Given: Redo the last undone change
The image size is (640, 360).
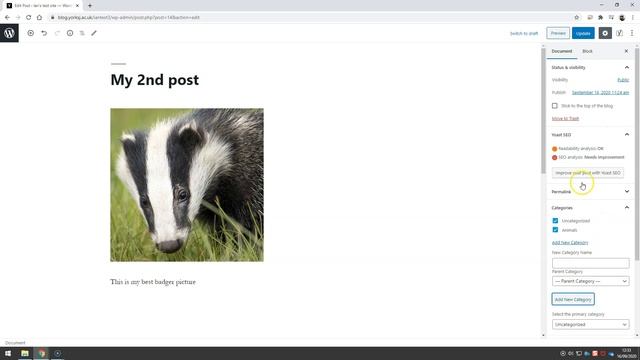Looking at the screenshot, I should tap(57, 33).
